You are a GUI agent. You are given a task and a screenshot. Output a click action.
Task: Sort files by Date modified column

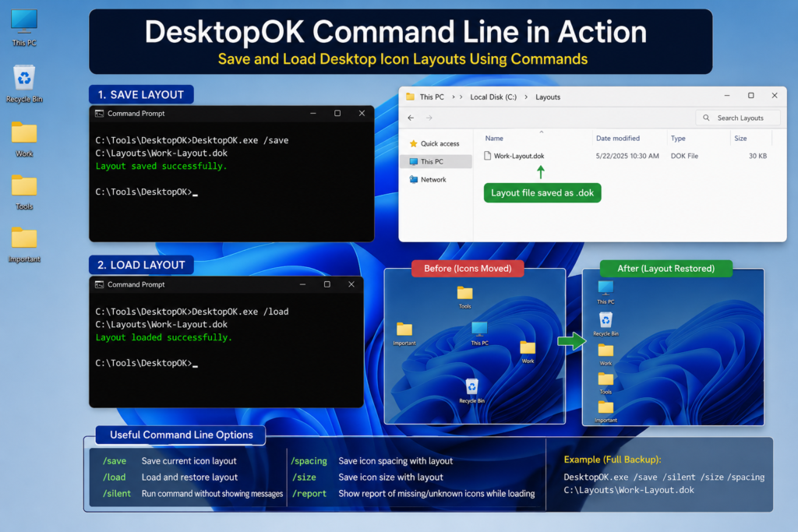pyautogui.click(x=618, y=138)
